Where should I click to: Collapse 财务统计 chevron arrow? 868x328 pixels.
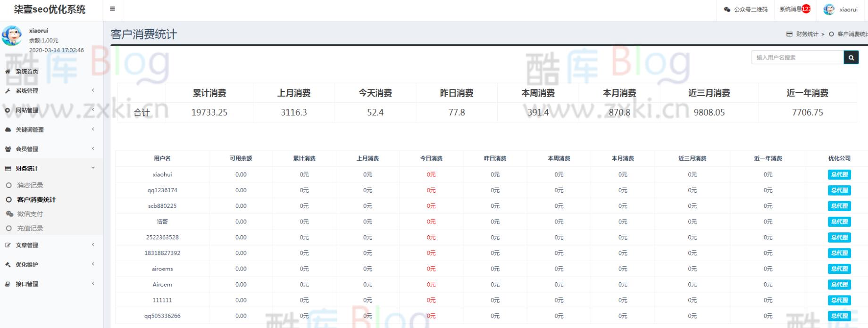tap(93, 167)
